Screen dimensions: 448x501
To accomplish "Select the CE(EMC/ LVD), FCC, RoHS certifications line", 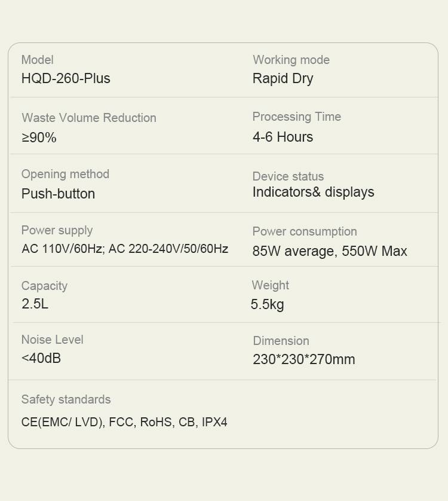I will [x=124, y=422].
